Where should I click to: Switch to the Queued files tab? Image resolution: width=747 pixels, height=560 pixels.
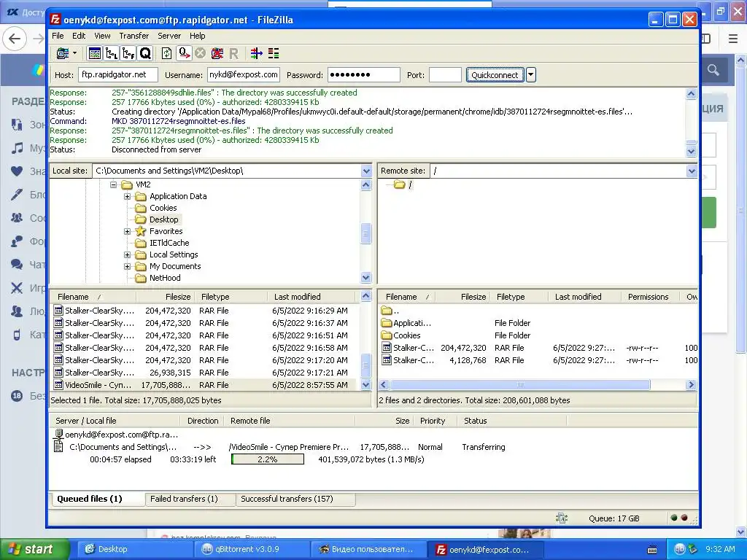coord(97,499)
